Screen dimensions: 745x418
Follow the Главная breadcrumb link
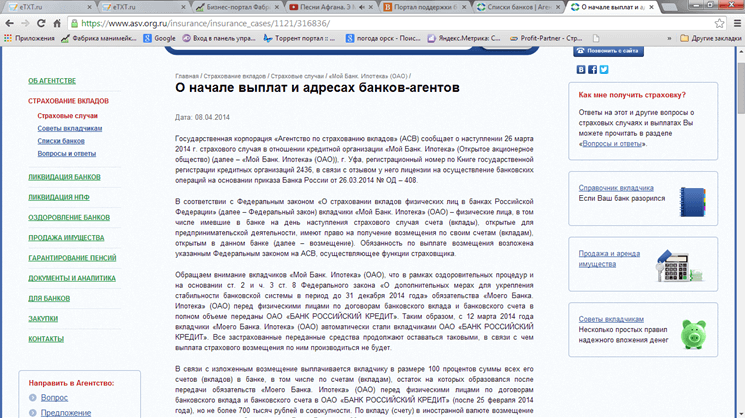(x=187, y=76)
